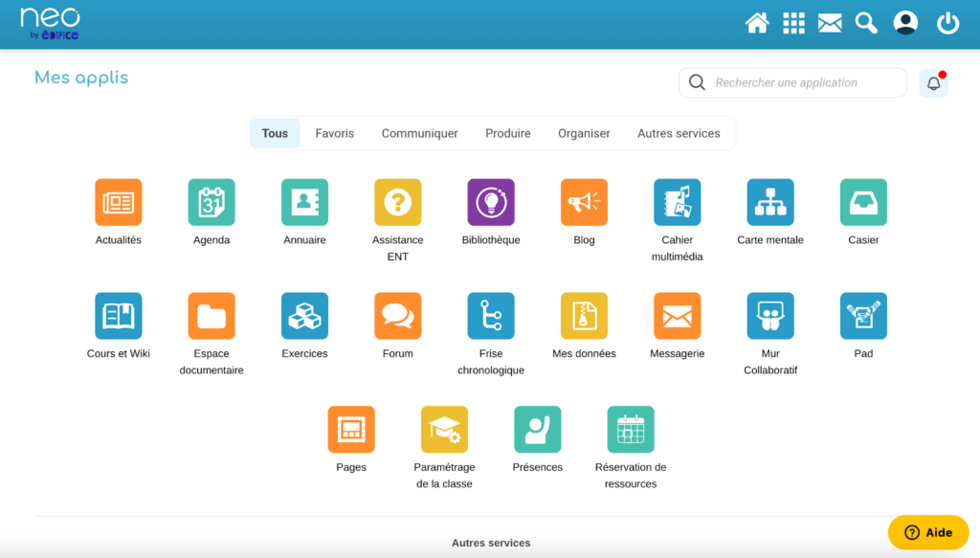Focus the Rechercher une application field
The height and width of the screenshot is (558, 980).
(792, 82)
